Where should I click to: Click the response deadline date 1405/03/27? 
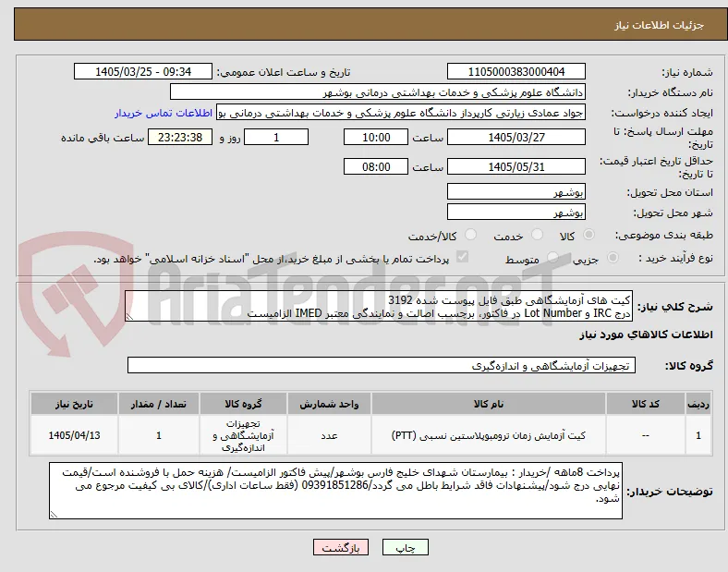pyautogui.click(x=516, y=138)
